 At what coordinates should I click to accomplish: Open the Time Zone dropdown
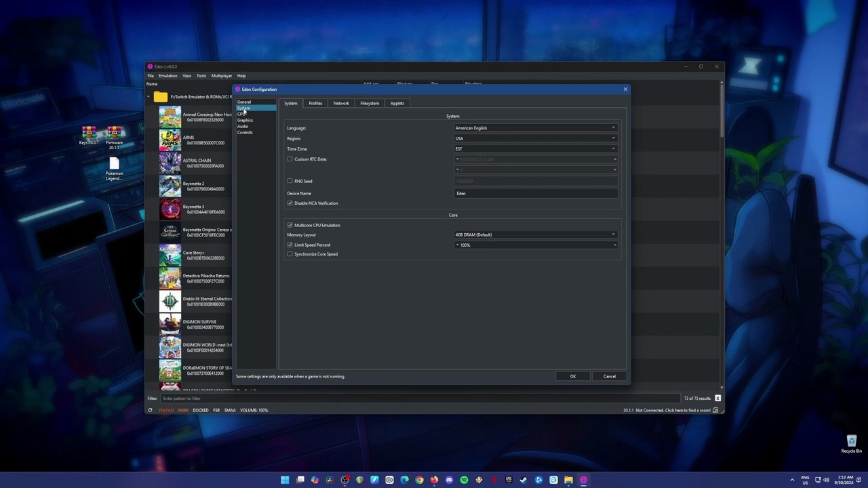(535, 149)
